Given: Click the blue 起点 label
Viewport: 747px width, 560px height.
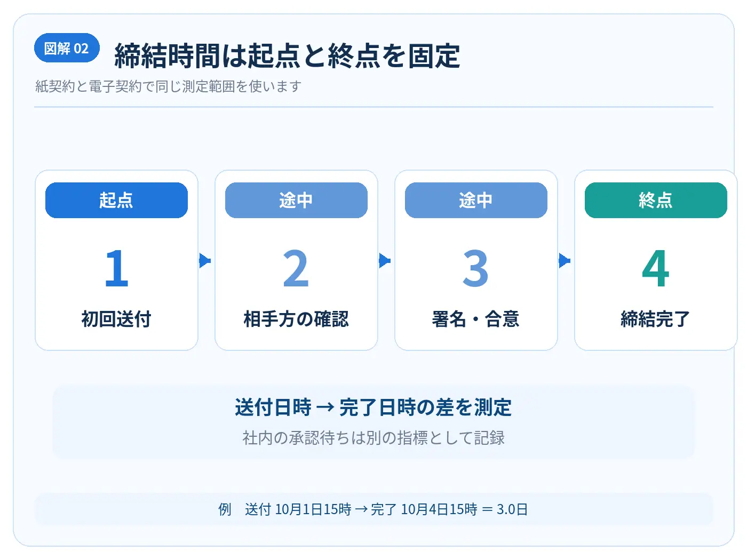Looking at the screenshot, I should 116,200.
